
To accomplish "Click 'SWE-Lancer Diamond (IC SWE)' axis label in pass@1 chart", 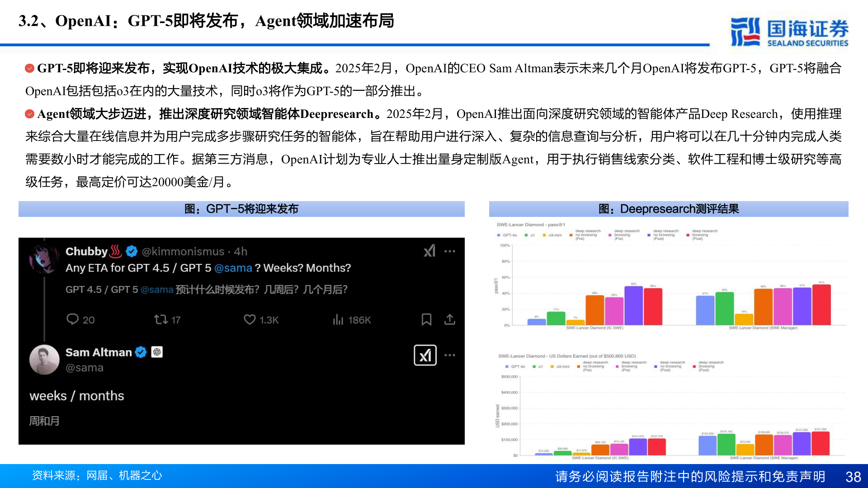I will click(x=594, y=328).
